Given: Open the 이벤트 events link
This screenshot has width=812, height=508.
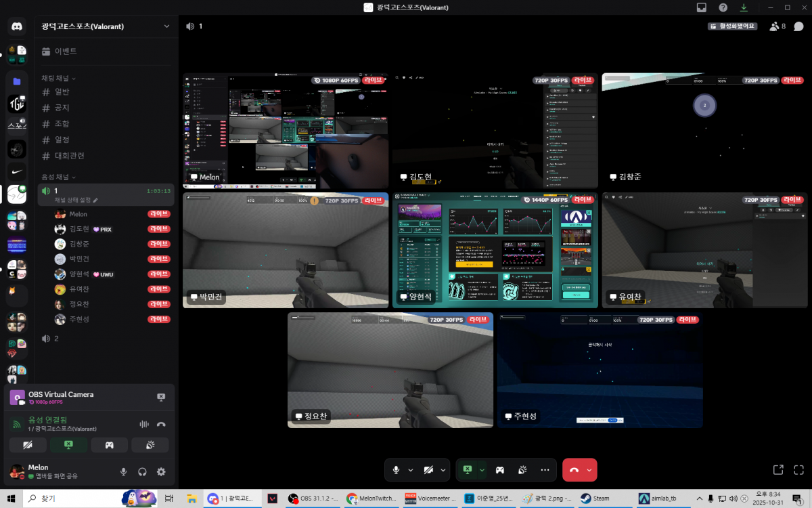Looking at the screenshot, I should (65, 51).
